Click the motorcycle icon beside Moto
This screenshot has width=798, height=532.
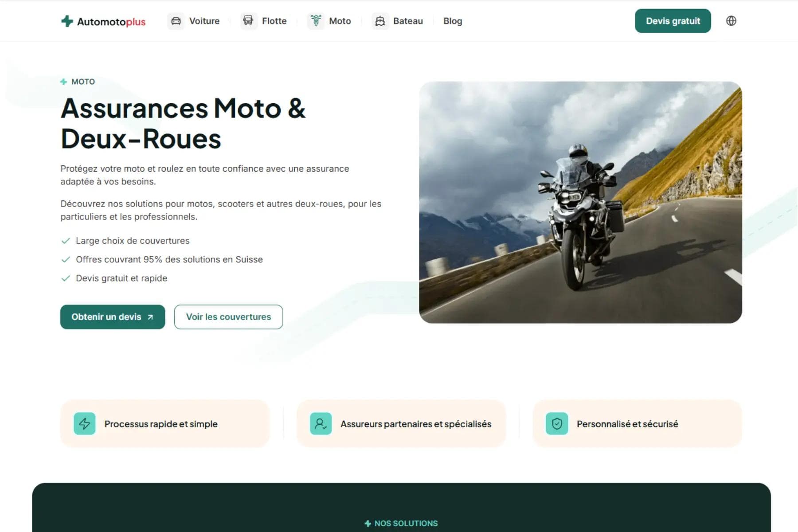click(316, 21)
